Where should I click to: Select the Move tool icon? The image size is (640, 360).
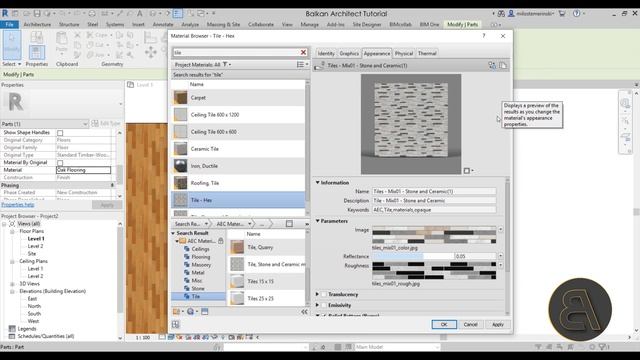[151, 52]
